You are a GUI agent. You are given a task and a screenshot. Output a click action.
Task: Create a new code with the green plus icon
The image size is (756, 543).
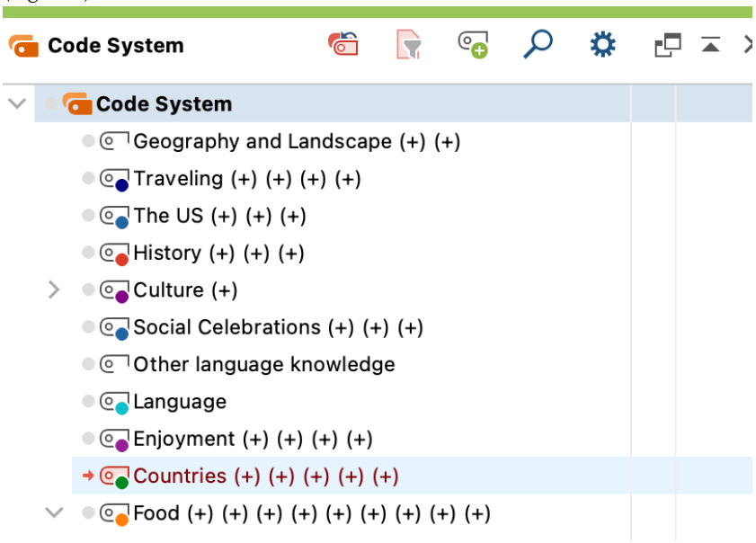(473, 45)
